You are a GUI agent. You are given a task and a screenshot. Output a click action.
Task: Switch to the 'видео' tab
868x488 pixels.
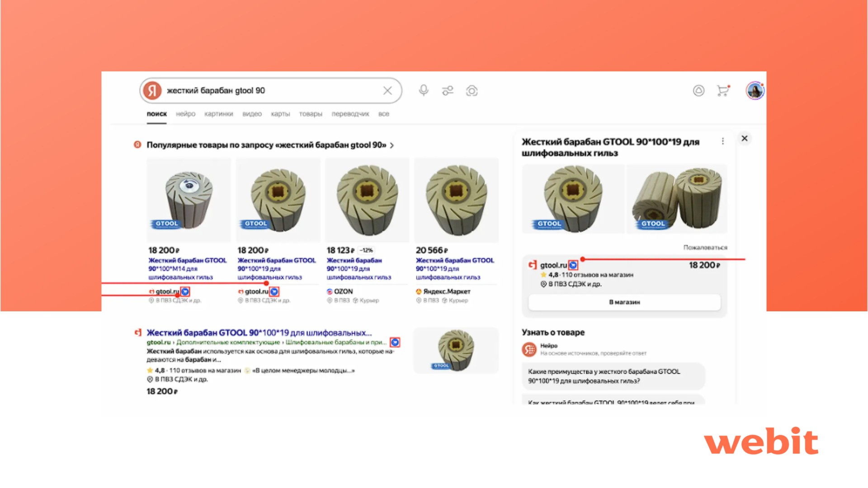[x=252, y=114]
